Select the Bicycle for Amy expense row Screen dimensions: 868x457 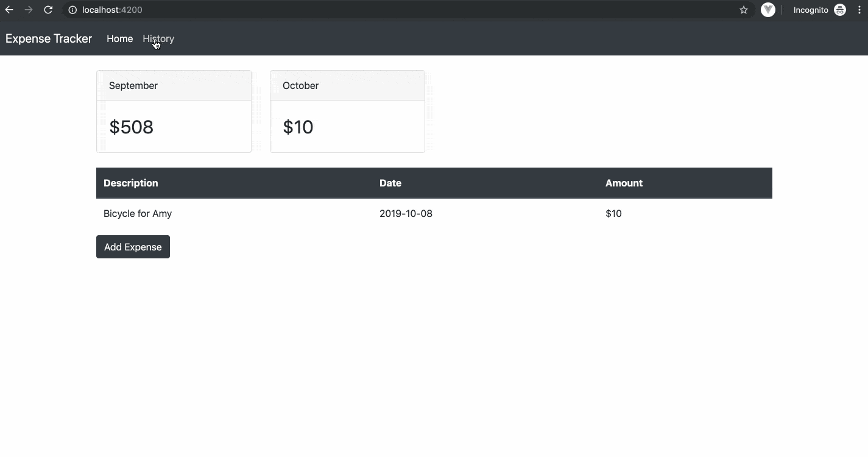tap(138, 213)
